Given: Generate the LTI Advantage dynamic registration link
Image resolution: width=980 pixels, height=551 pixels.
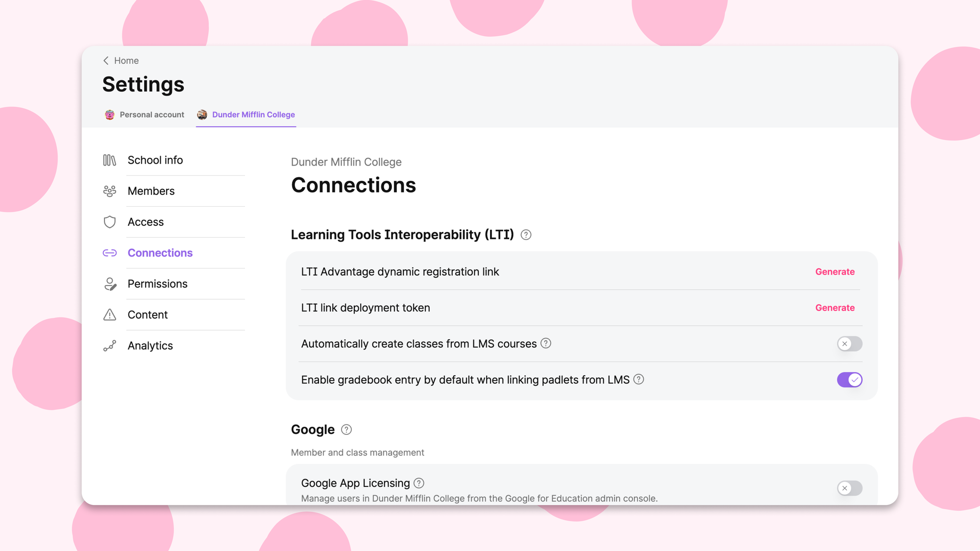Looking at the screenshot, I should click(x=834, y=272).
